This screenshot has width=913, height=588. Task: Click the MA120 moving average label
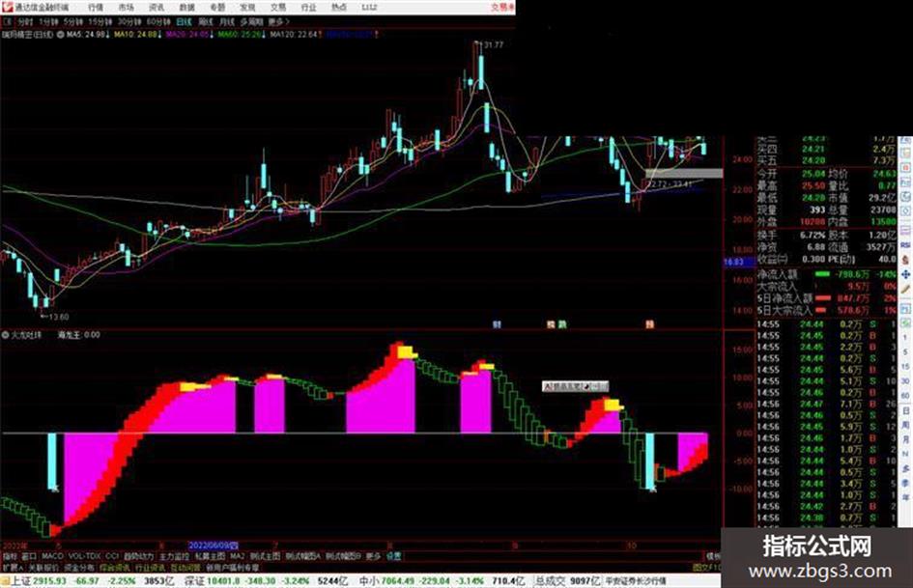296,35
